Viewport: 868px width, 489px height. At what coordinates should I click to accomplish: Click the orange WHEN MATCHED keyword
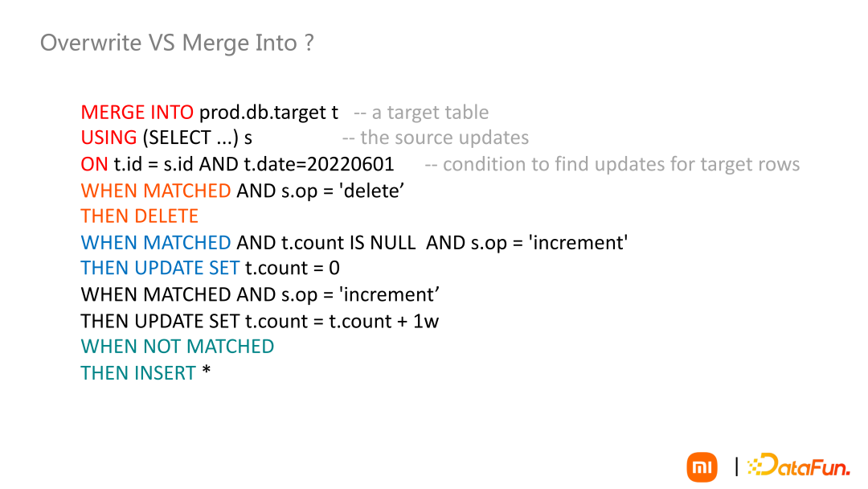pyautogui.click(x=156, y=191)
